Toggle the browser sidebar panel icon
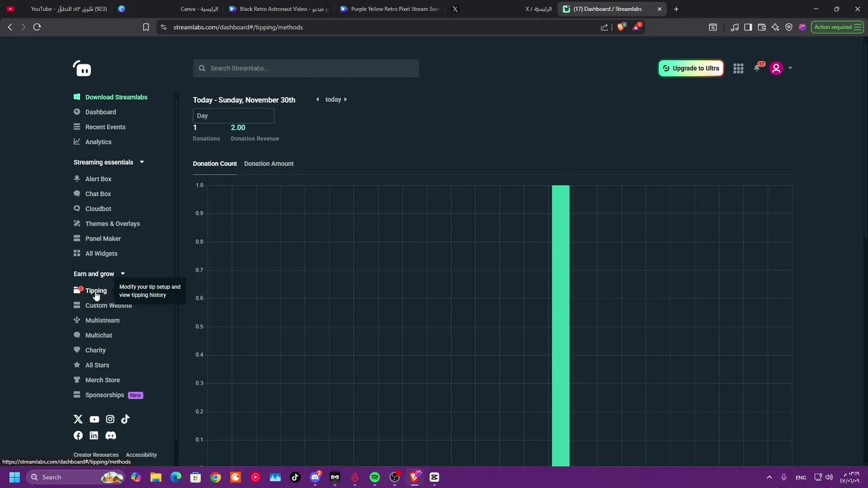The image size is (868, 488). [748, 27]
